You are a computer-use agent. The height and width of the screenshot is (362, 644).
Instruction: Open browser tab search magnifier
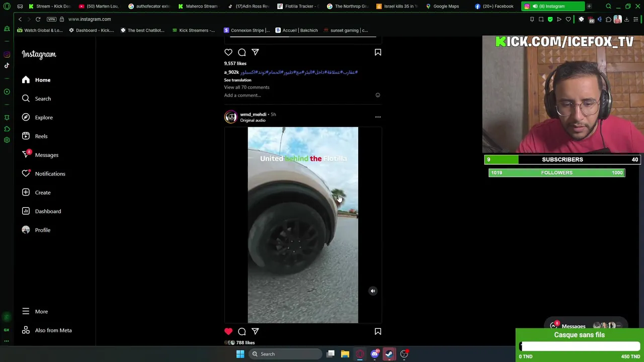click(x=608, y=6)
